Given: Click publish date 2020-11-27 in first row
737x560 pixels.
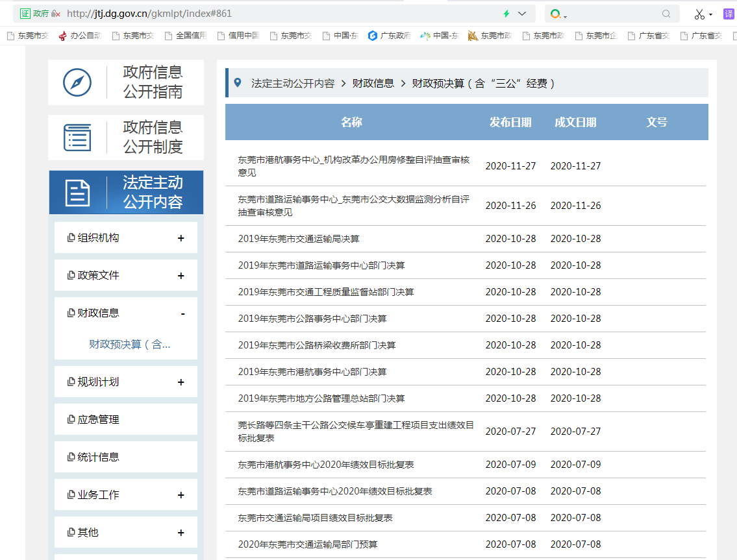Looking at the screenshot, I should click(x=510, y=166).
